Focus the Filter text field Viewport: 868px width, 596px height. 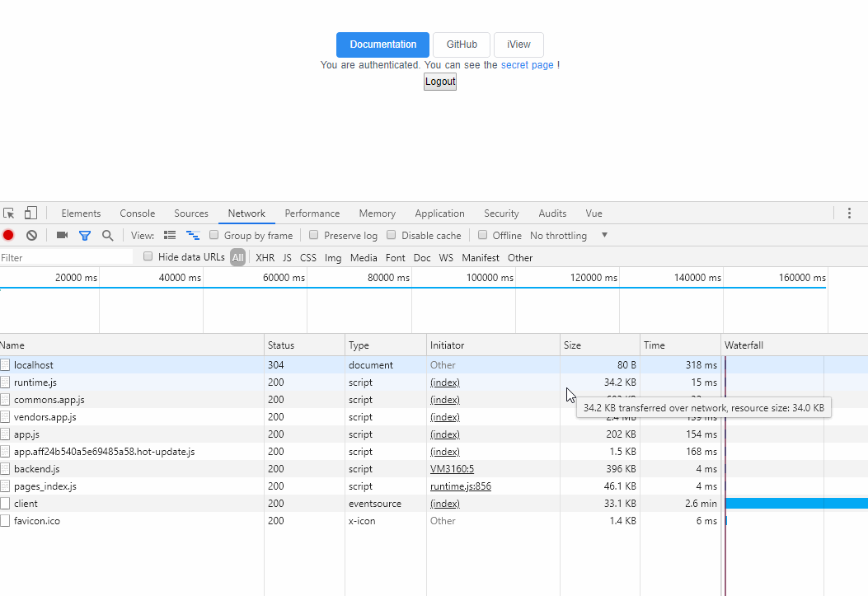coord(67,257)
